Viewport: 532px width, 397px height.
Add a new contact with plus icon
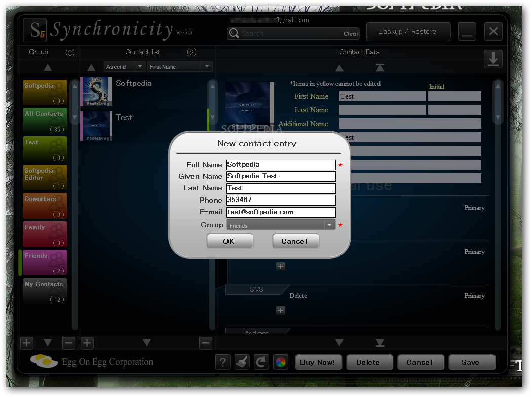tap(87, 343)
